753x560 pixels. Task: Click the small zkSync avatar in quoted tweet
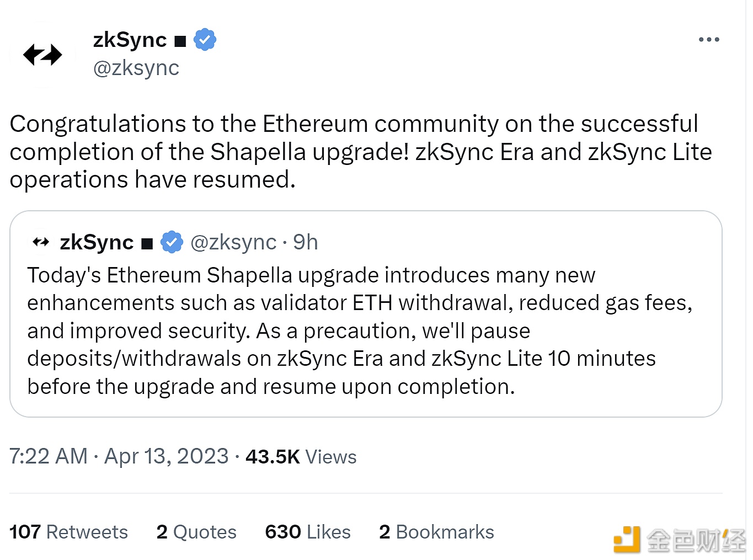[x=41, y=242]
